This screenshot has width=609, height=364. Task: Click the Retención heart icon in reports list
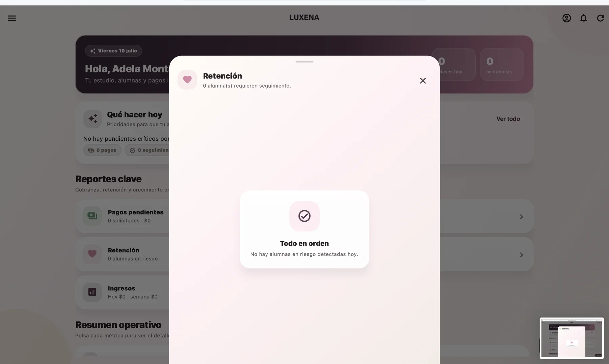[92, 254]
